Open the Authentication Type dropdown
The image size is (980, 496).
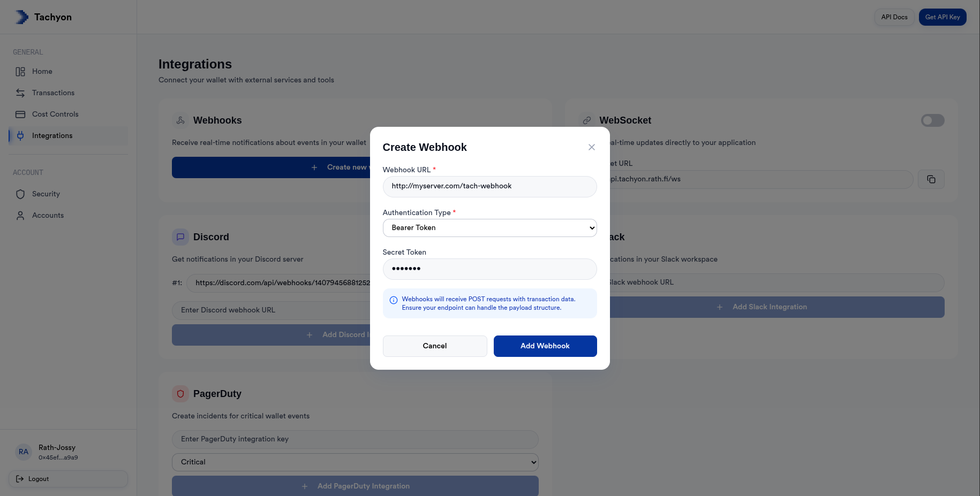pyautogui.click(x=489, y=227)
